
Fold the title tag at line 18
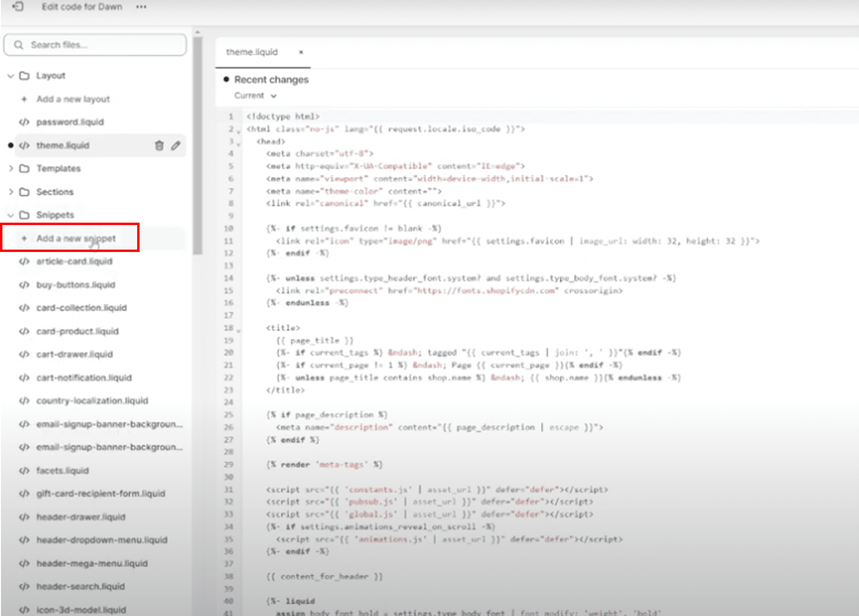(239, 330)
